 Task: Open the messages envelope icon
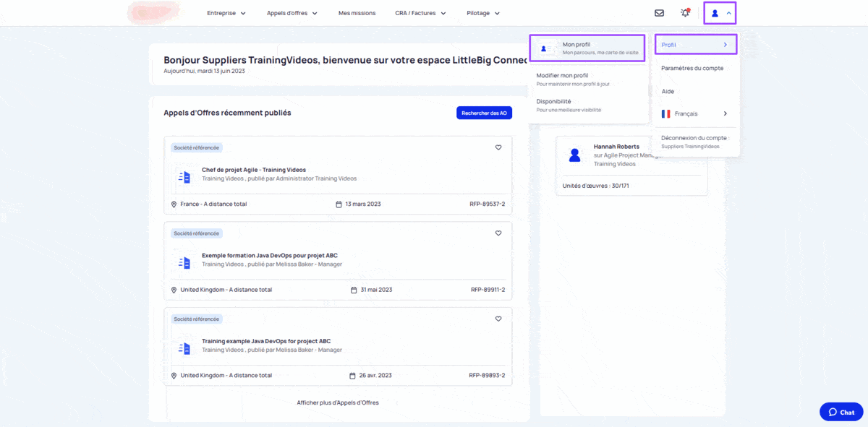(659, 13)
